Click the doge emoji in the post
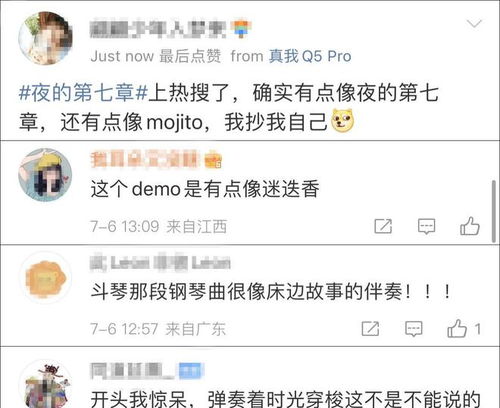Screen dimensions: 500x408 point(342,121)
